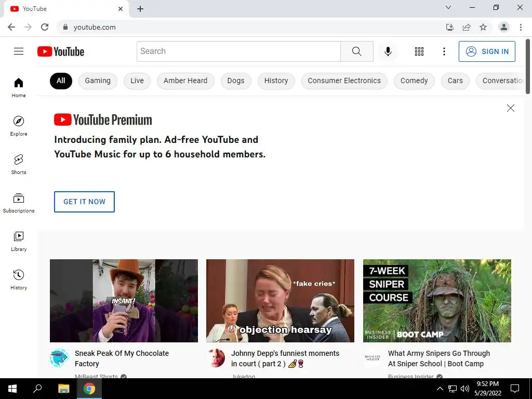Open File Explorer from taskbar
532x399 pixels.
63,389
